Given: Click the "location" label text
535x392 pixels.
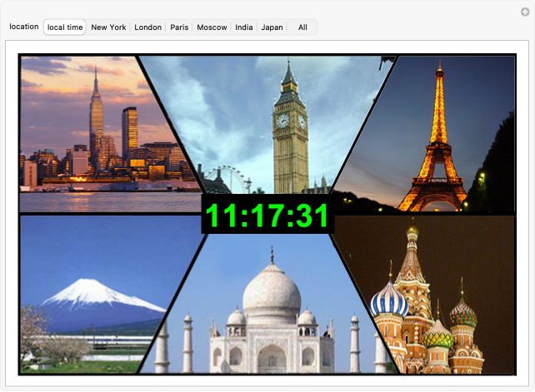Looking at the screenshot, I should [x=23, y=27].
